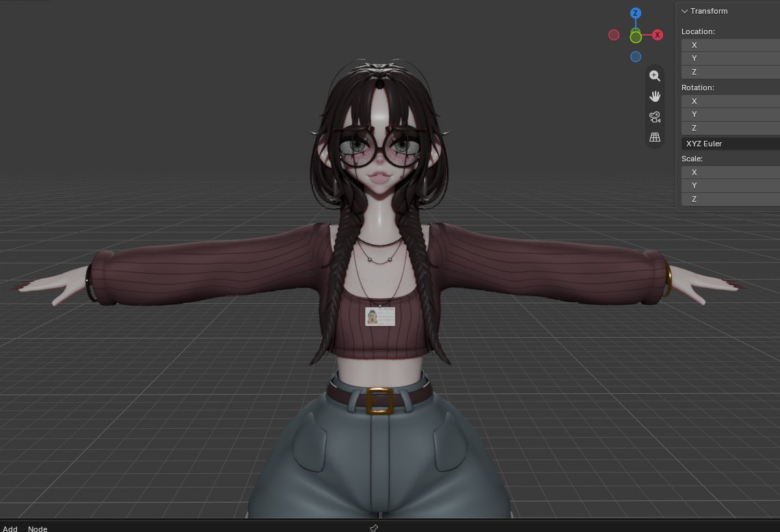Toggle the camera view icon
Screen dimensions: 780x532
click(x=655, y=117)
